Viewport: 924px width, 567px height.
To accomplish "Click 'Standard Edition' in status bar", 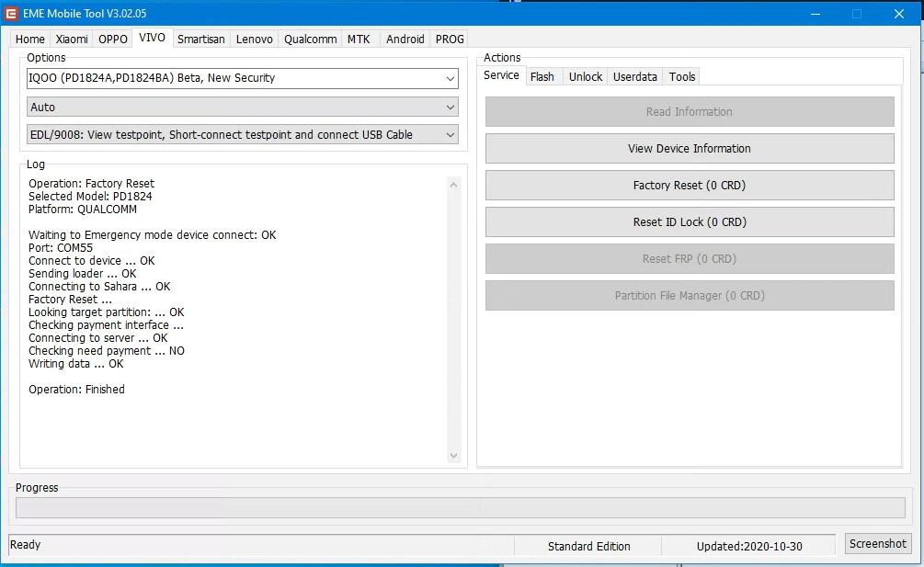I will click(x=588, y=547).
